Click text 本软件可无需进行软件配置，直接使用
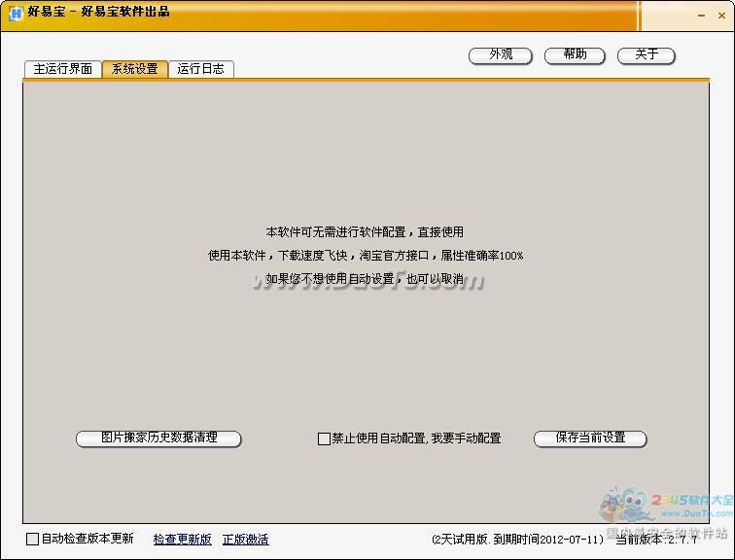Screen dimensions: 735x560 click(x=365, y=232)
